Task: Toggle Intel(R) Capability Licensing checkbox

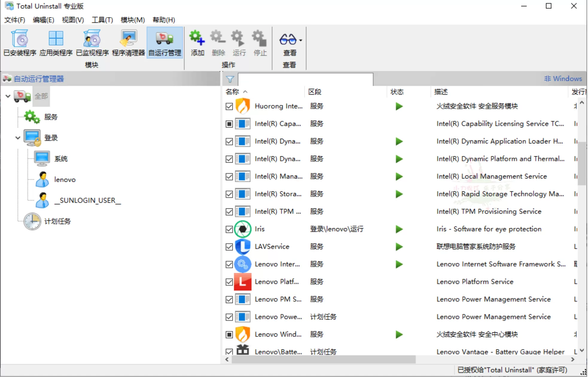Action: click(229, 124)
